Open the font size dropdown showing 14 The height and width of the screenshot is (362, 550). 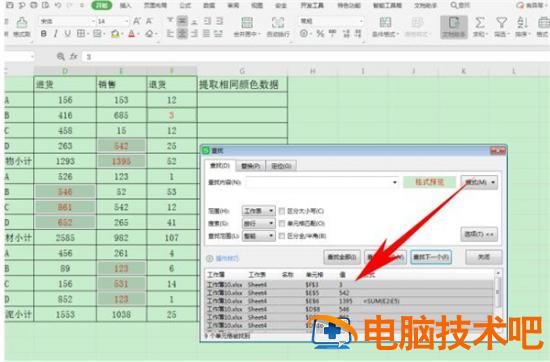coord(127,21)
